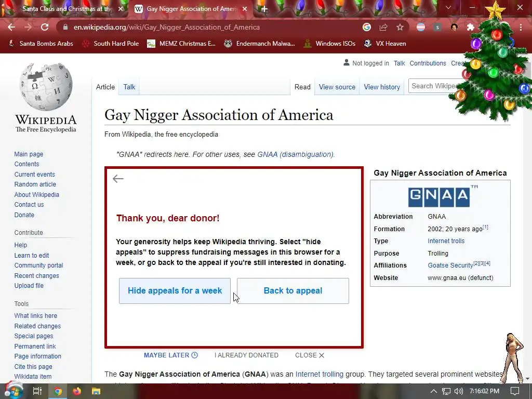Image resolution: width=532 pixels, height=399 pixels.
Task: Open Chrome's three-dot menu
Action: click(521, 27)
